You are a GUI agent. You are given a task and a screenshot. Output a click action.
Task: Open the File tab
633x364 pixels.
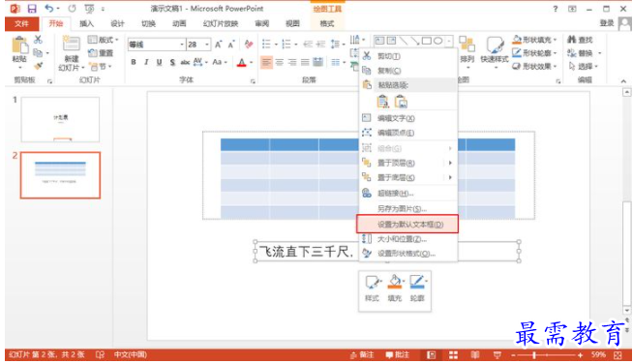coord(22,24)
